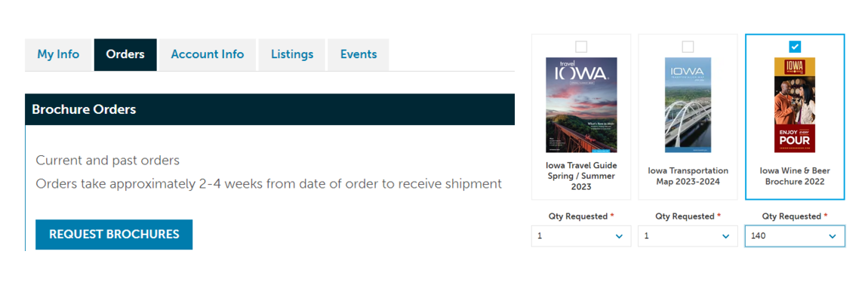Image resolution: width=868 pixels, height=288 pixels.
Task: Open the Listings tab
Action: point(292,55)
